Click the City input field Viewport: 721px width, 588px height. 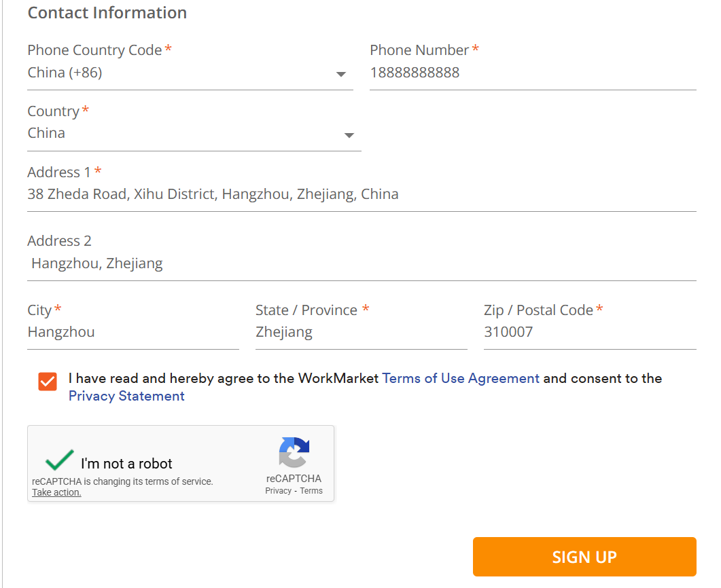[133, 332]
